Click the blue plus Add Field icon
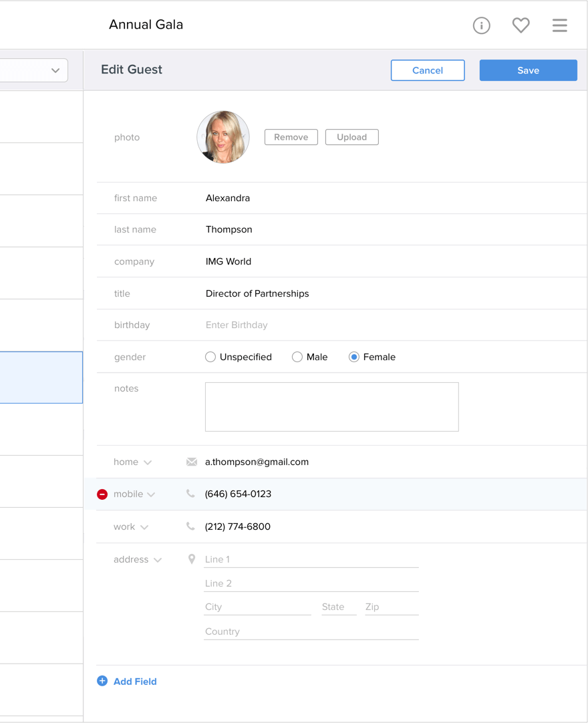This screenshot has height=723, width=588. click(102, 681)
